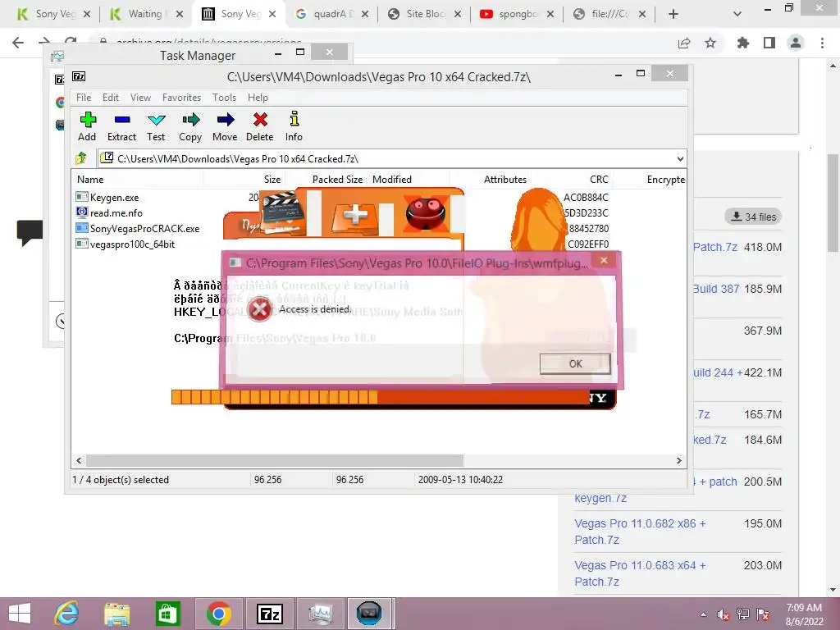Image resolution: width=840 pixels, height=630 pixels.
Task: Click the Chrome share page icon
Action: [x=684, y=43]
